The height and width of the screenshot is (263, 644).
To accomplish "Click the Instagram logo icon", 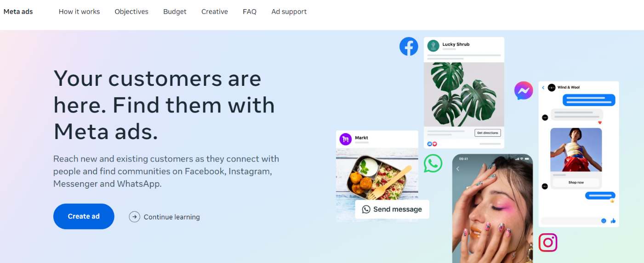I will click(x=548, y=242).
